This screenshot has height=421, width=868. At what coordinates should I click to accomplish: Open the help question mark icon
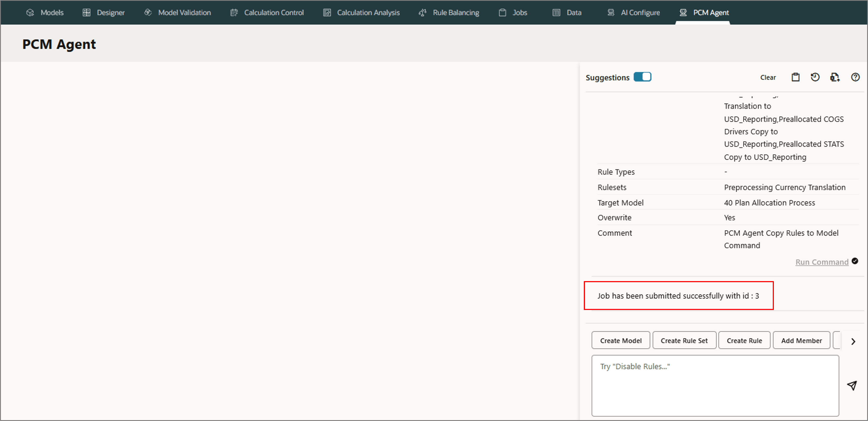[x=855, y=77]
